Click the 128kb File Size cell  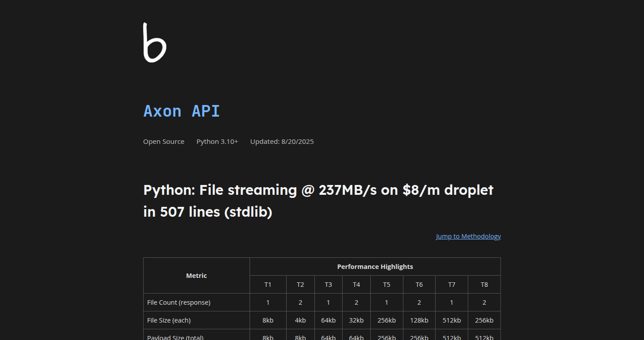[419, 320]
